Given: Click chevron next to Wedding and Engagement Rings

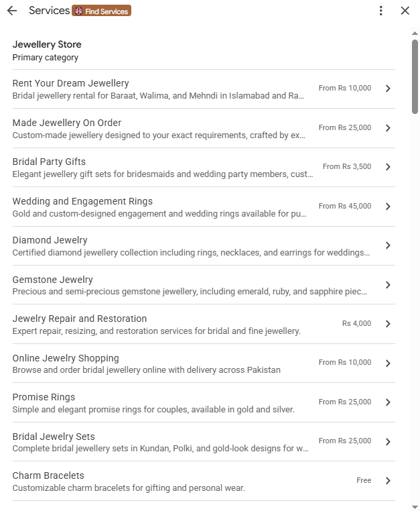Looking at the screenshot, I should [388, 207].
